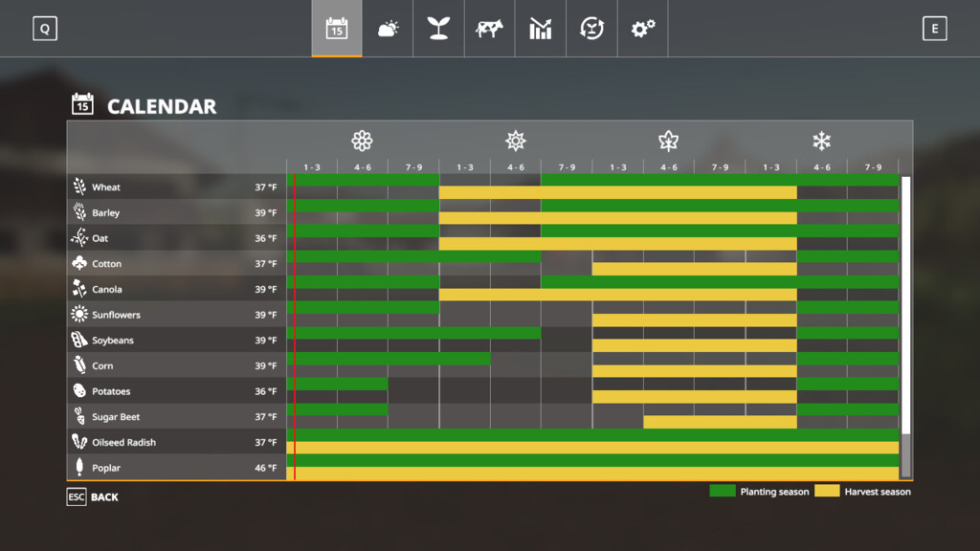Click the yellow Harvest season swatch

(827, 491)
